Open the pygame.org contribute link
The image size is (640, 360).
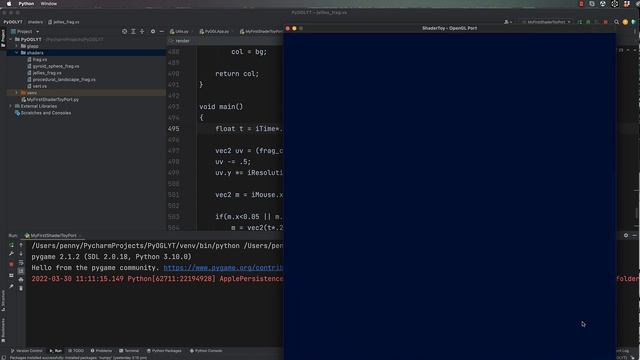pos(223,268)
